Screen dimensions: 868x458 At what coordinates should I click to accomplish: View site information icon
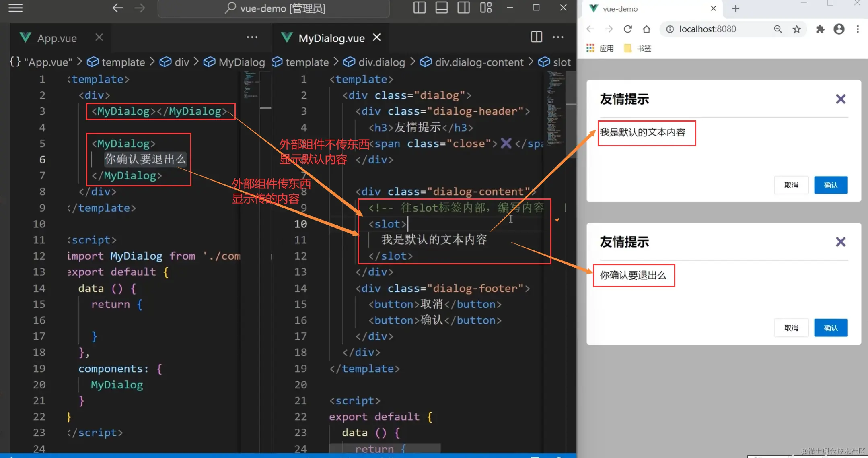(670, 29)
